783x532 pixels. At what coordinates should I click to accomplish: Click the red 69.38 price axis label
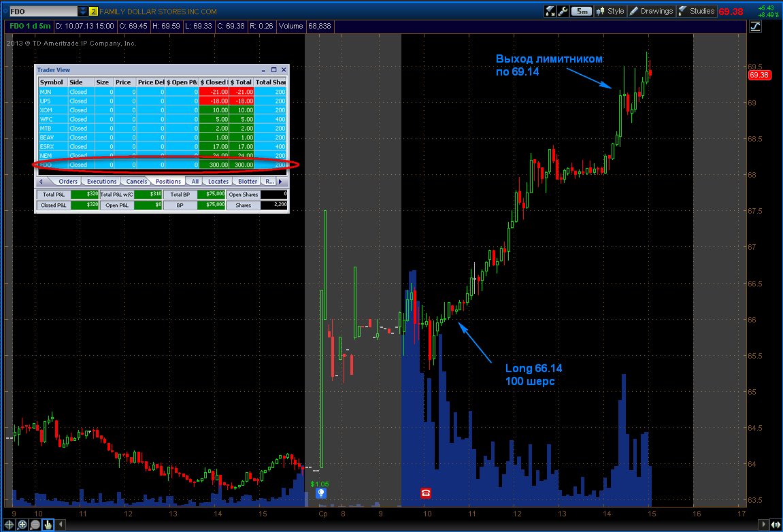coord(759,75)
